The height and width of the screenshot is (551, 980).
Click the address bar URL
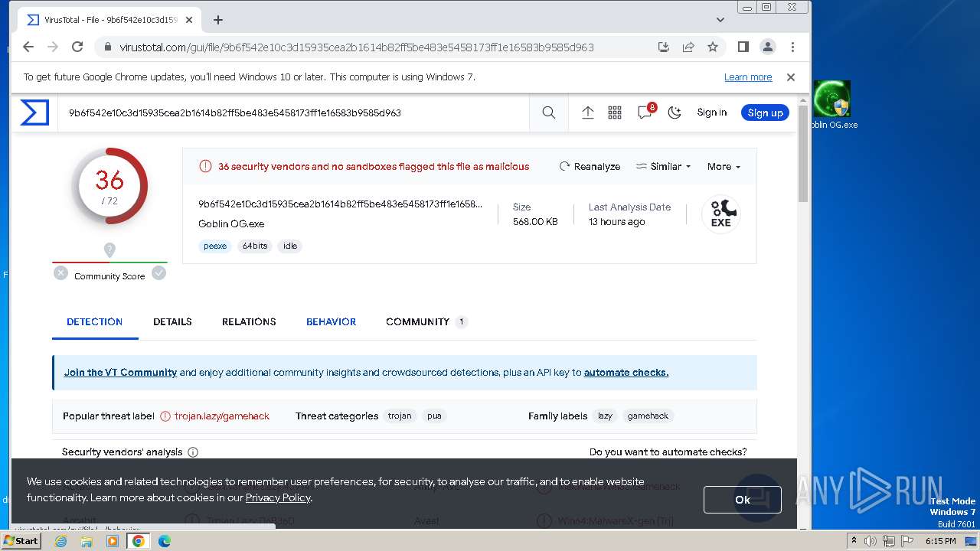tap(357, 47)
